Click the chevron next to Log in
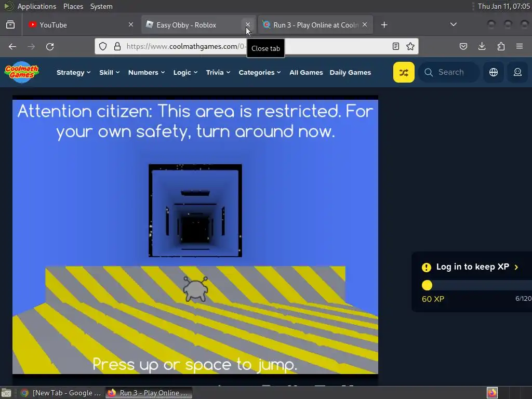532x399 pixels. pos(516,267)
